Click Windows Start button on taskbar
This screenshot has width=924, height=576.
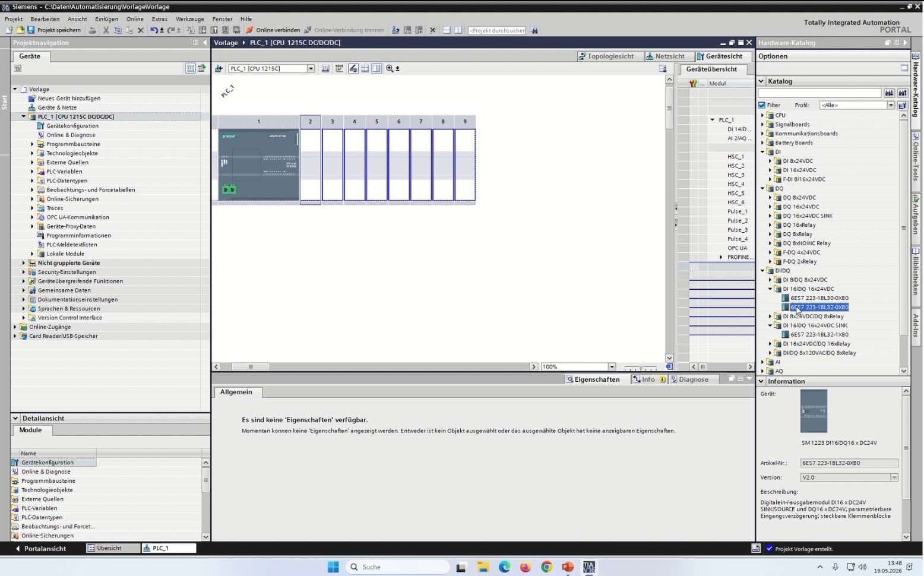tap(333, 566)
